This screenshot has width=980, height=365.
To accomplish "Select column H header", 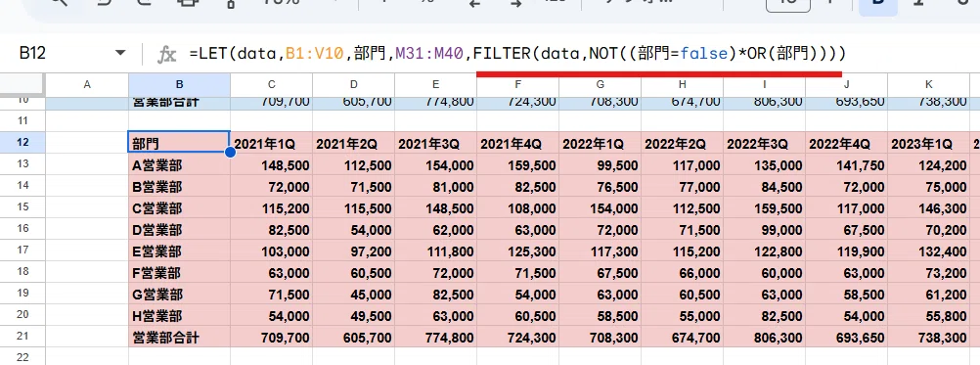I will tap(683, 84).
